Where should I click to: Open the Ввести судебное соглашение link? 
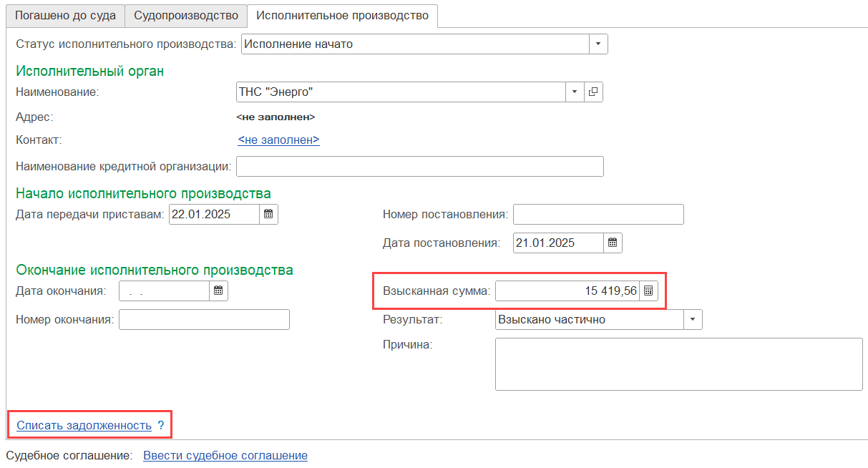[225, 456]
